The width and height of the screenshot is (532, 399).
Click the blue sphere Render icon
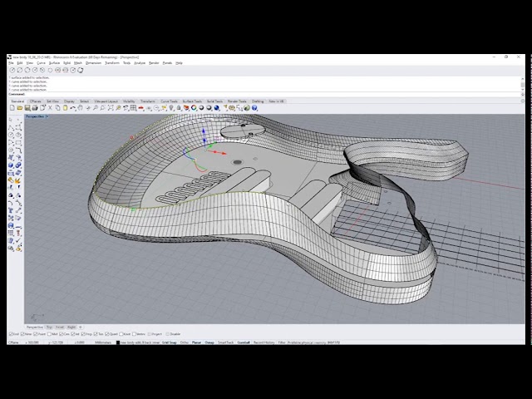tap(216, 108)
